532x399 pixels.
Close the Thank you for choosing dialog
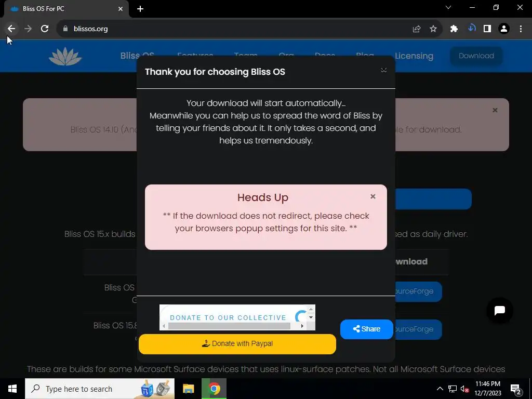(x=384, y=70)
